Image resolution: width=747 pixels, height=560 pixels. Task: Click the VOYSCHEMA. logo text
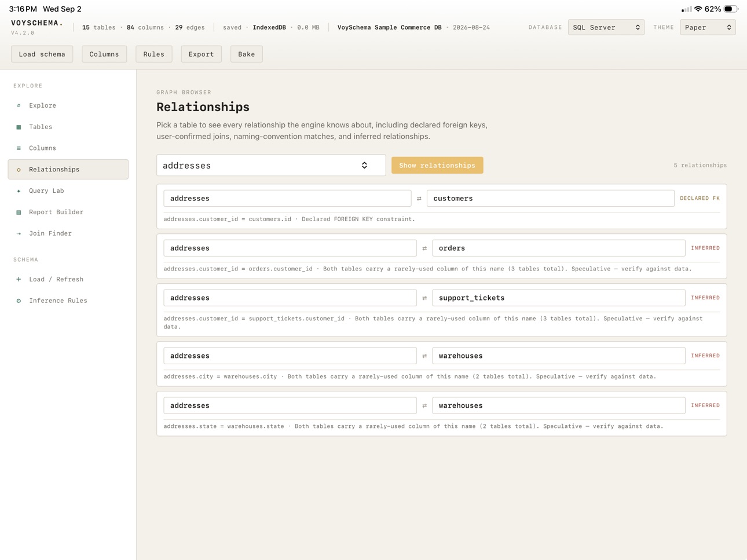pyautogui.click(x=37, y=23)
